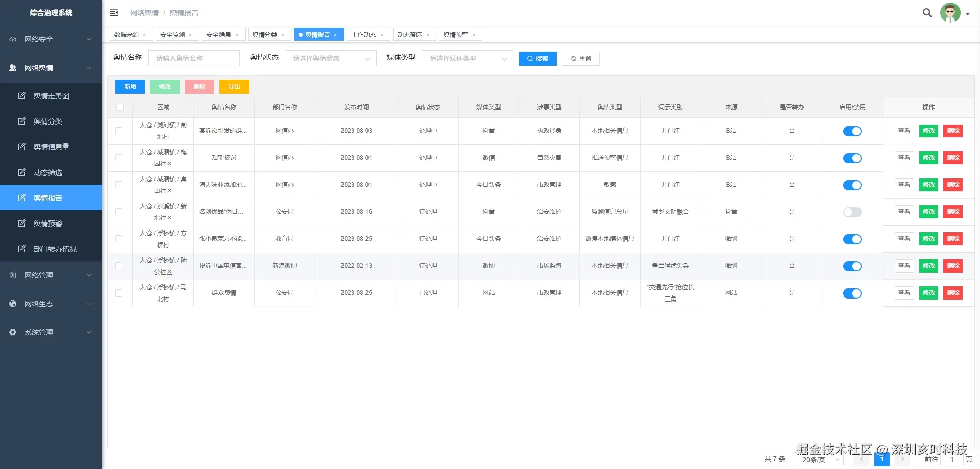Click 系统管理 gear icon
The width and height of the screenshot is (980, 469).
click(13, 332)
